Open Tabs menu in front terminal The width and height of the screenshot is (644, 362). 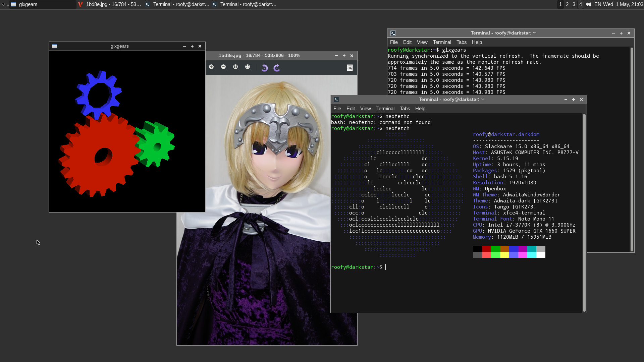[x=405, y=109]
